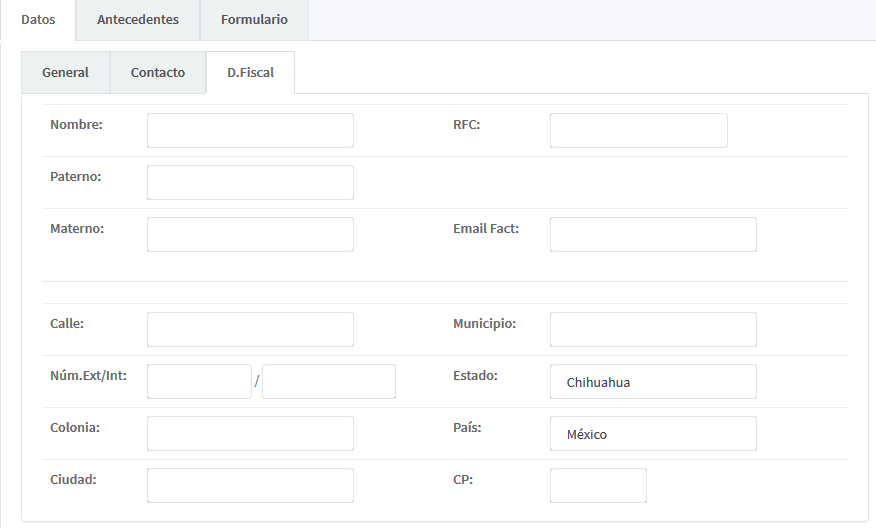Switch to the Contacto sub-tab
Image resolution: width=876 pixels, height=528 pixels.
[158, 73]
